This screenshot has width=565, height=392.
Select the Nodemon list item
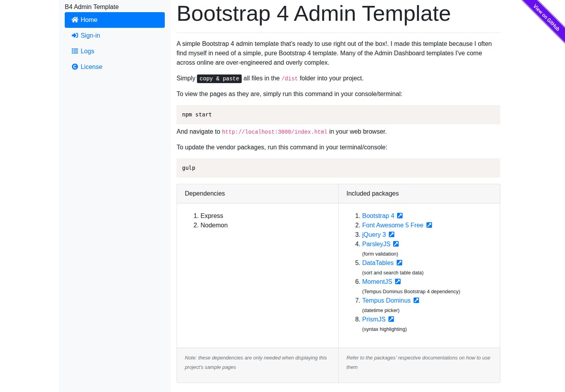click(214, 225)
